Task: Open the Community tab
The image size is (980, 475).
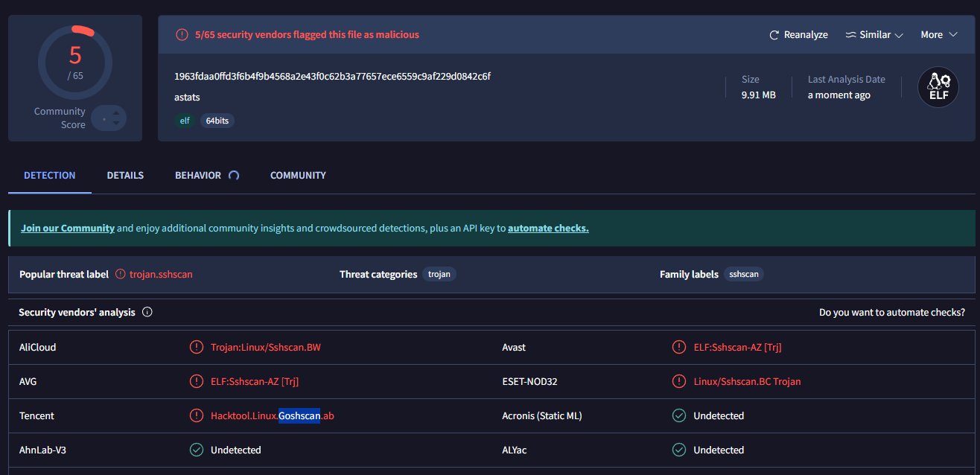Action: [x=298, y=176]
